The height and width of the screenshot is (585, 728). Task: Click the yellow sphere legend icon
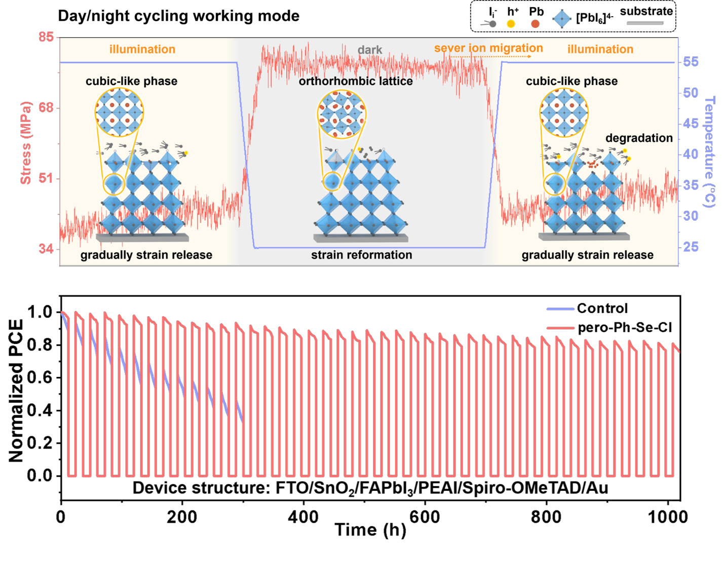click(x=511, y=24)
